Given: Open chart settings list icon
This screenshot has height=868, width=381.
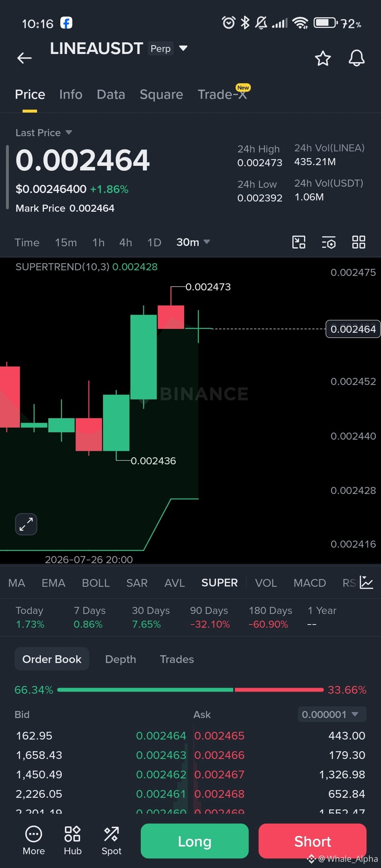Looking at the screenshot, I should click(328, 242).
